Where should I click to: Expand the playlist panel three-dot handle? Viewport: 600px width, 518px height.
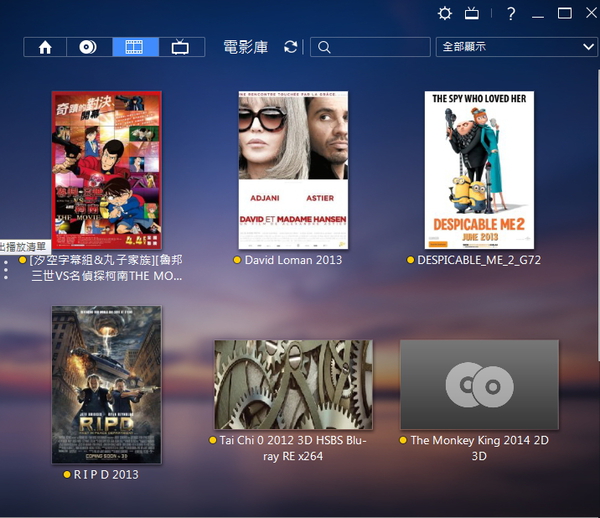click(6, 269)
